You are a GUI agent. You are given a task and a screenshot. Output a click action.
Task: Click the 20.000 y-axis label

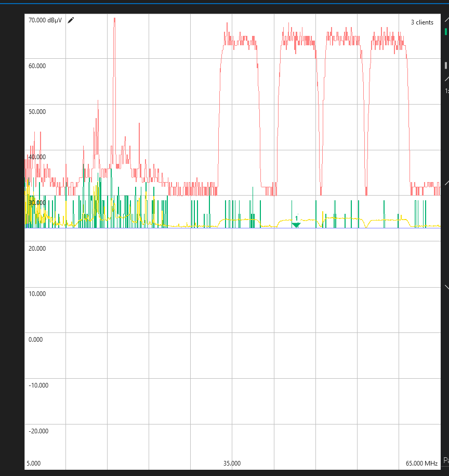[37, 249]
